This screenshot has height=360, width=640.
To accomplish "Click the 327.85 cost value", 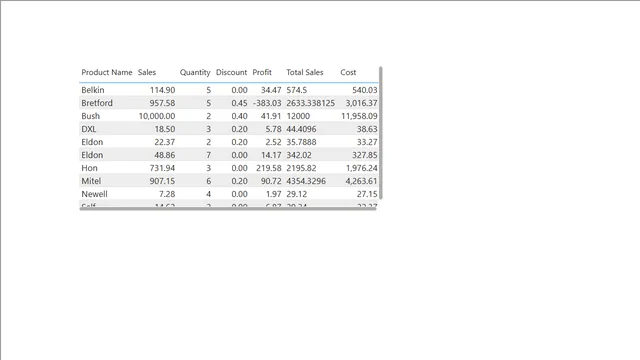I will (365, 155).
